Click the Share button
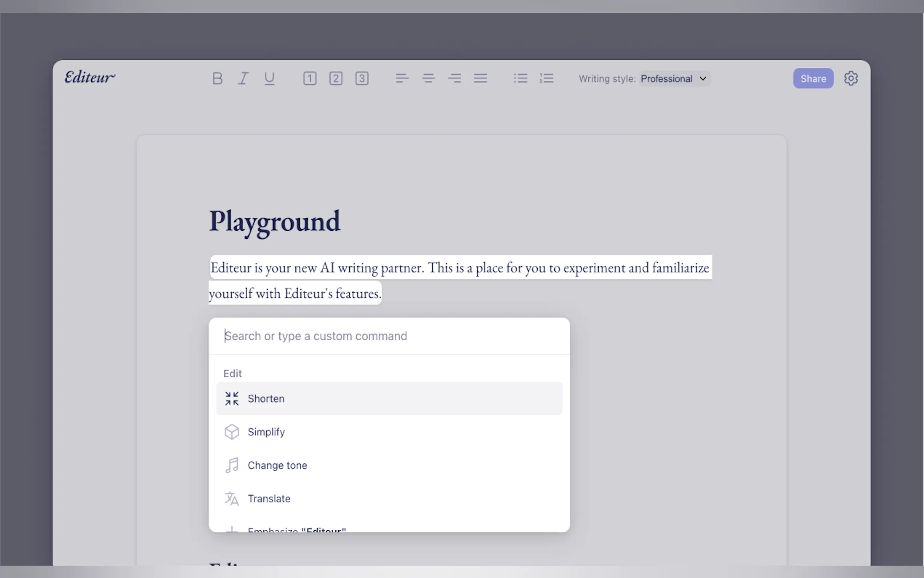 point(813,78)
